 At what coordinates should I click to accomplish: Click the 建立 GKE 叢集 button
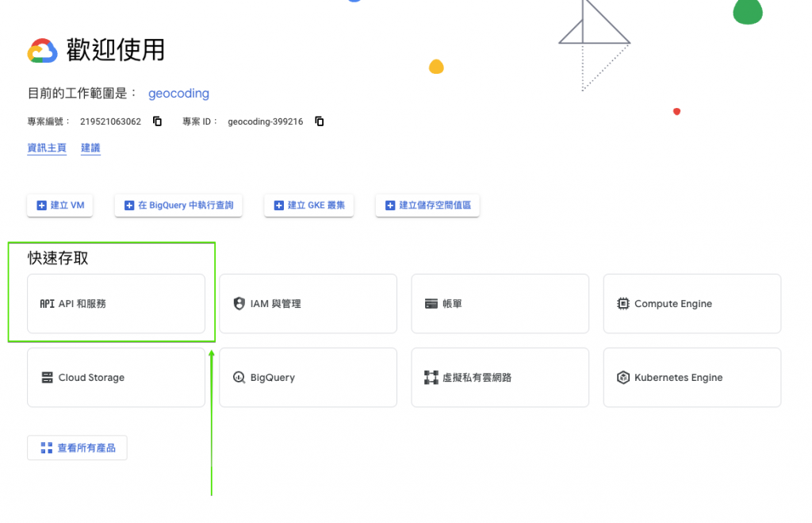coord(309,206)
